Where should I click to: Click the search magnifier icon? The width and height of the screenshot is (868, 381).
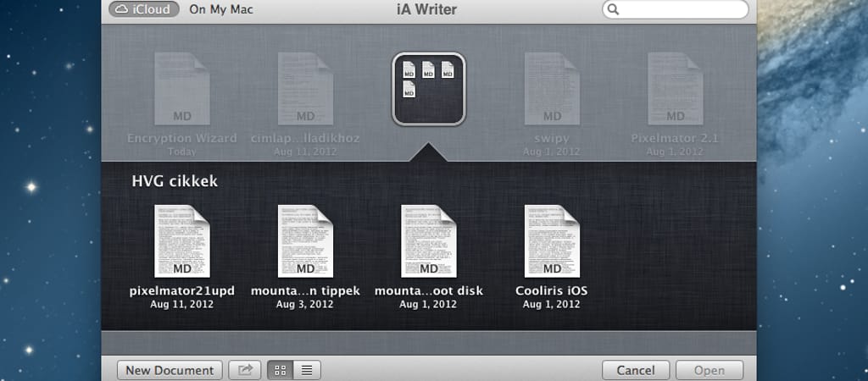(x=614, y=10)
